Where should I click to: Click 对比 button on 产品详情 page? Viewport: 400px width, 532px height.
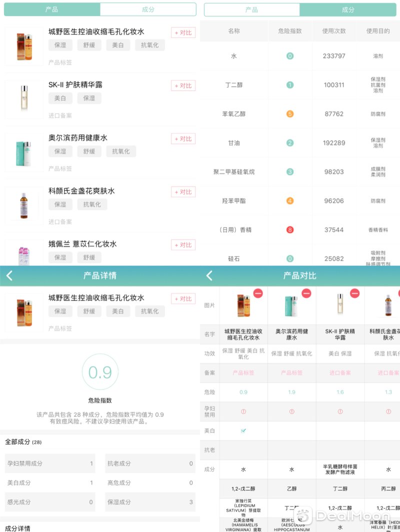tap(183, 299)
